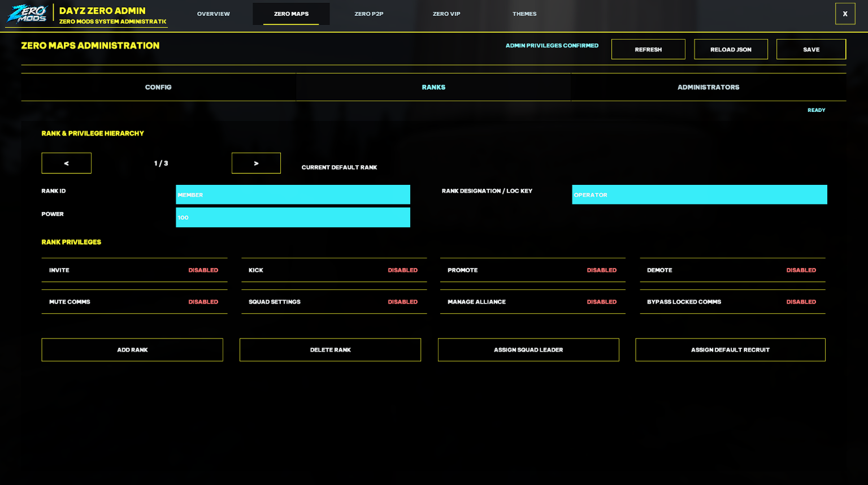Click the 1 / 3 rank counter
The height and width of the screenshot is (485, 868).
[x=161, y=163]
